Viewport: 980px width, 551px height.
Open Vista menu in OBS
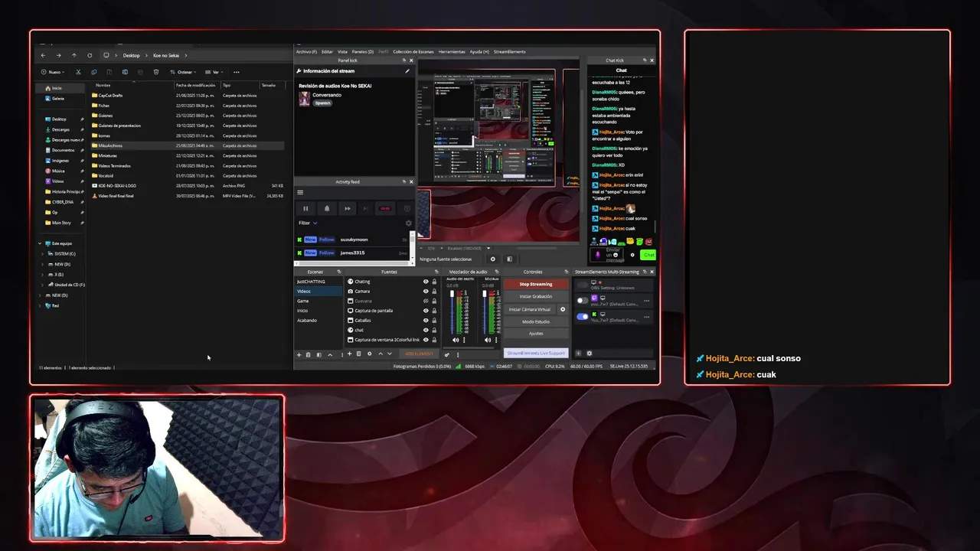[x=342, y=51]
